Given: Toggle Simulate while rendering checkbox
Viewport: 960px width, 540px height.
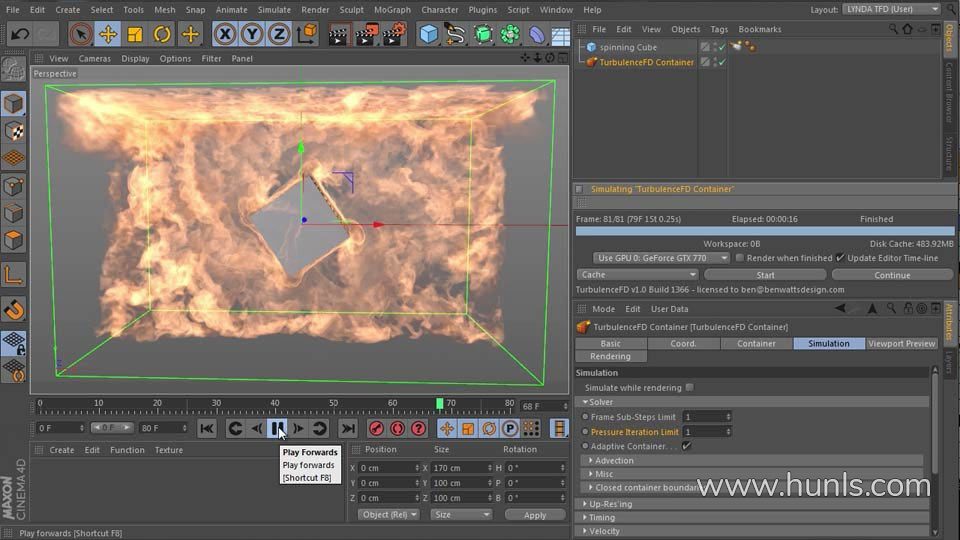Looking at the screenshot, I should [690, 388].
